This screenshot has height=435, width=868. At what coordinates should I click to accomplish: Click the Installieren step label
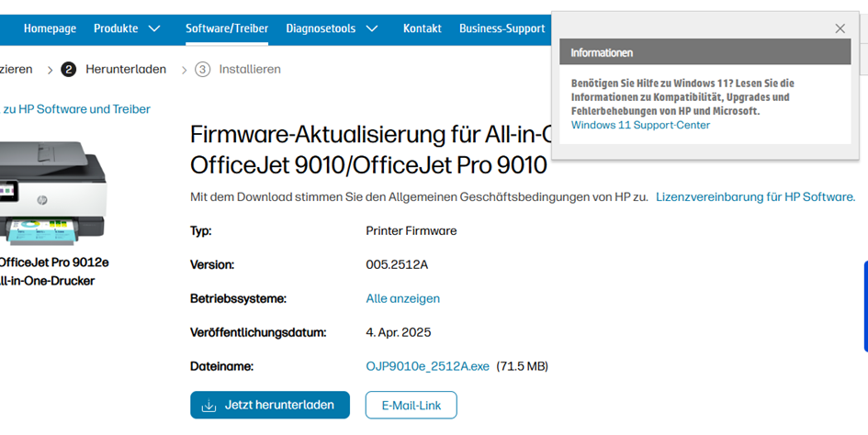pos(250,69)
